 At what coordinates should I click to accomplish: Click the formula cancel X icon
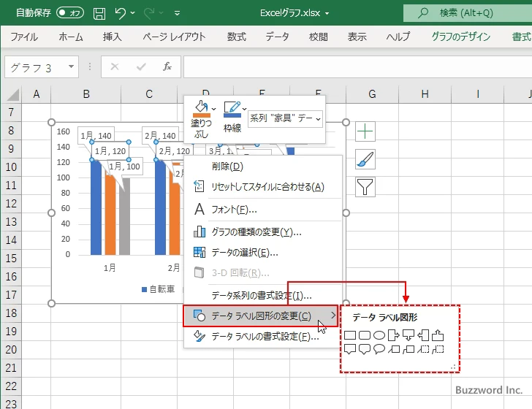[115, 66]
